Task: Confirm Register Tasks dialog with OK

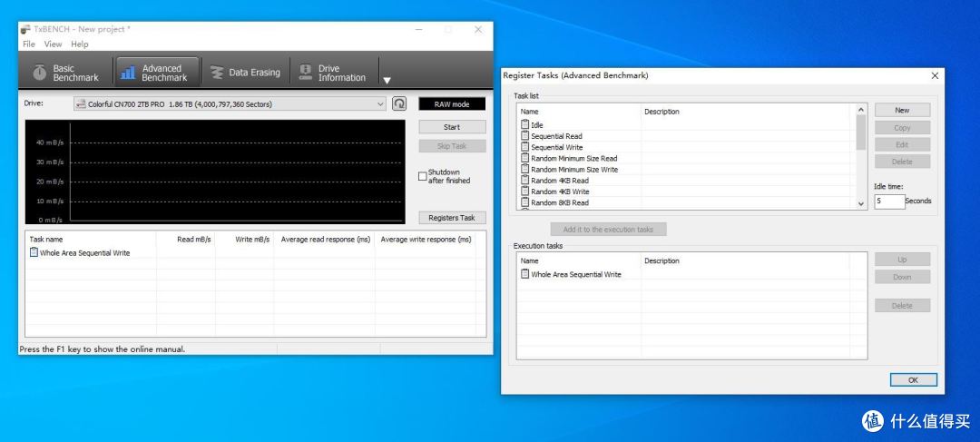Action: 913,380
